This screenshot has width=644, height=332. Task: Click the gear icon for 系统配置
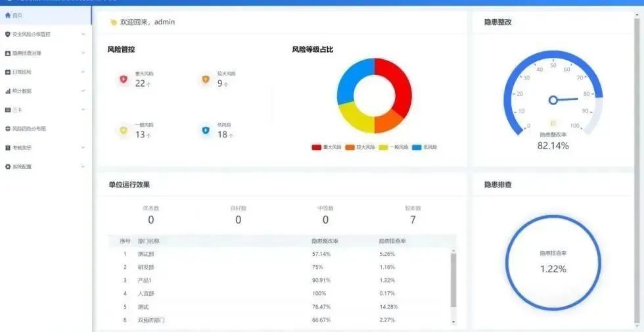point(8,167)
